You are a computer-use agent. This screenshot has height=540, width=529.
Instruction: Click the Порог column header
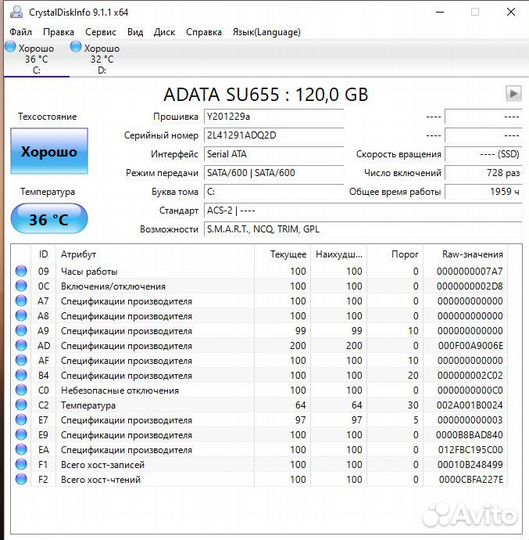pyautogui.click(x=395, y=255)
